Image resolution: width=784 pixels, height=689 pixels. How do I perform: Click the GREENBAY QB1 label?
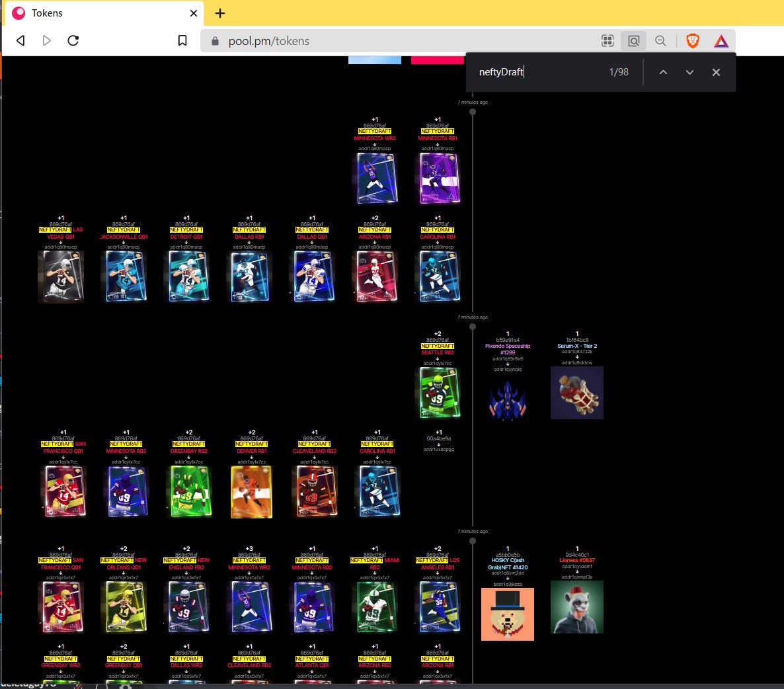point(124,665)
